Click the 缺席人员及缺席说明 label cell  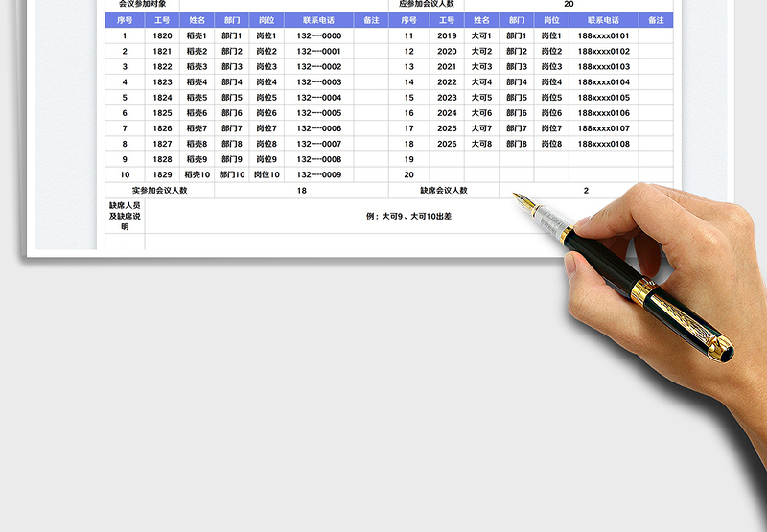point(125,216)
